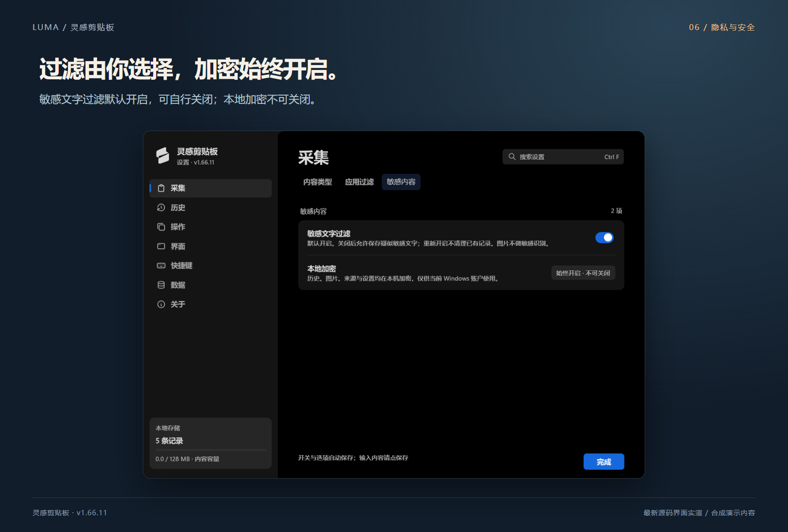Click the description starting 默认开启。关闭后
Viewport: 788px width, 532px height.
pos(428,243)
